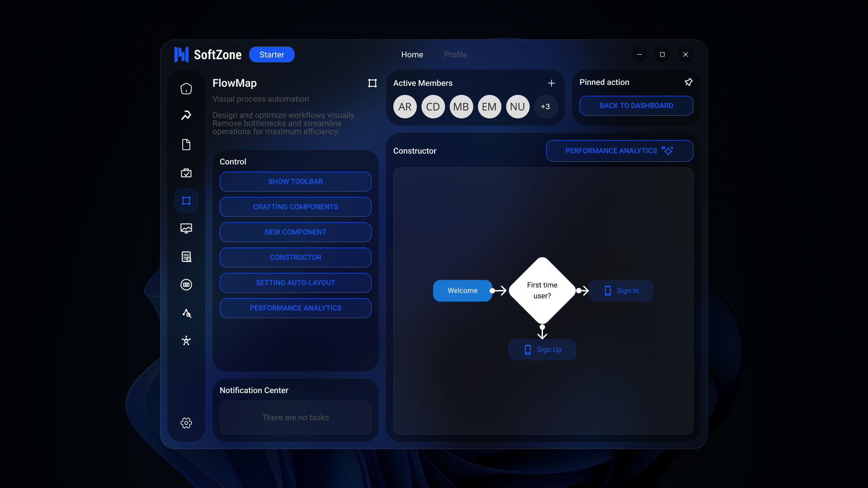Image resolution: width=868 pixels, height=488 pixels.
Task: Open the task briefcase icon in the sidebar
Action: [186, 173]
